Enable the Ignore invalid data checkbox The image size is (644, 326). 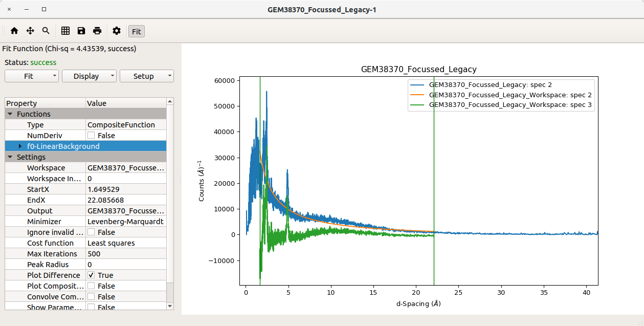tap(91, 232)
